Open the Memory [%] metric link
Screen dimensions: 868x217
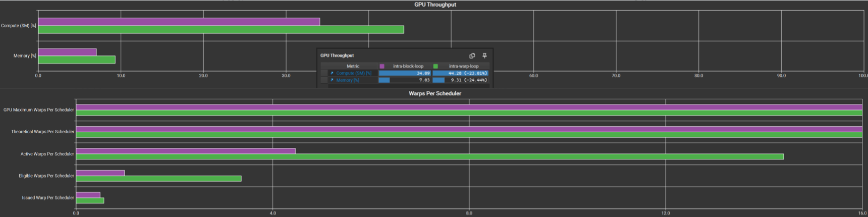348,80
